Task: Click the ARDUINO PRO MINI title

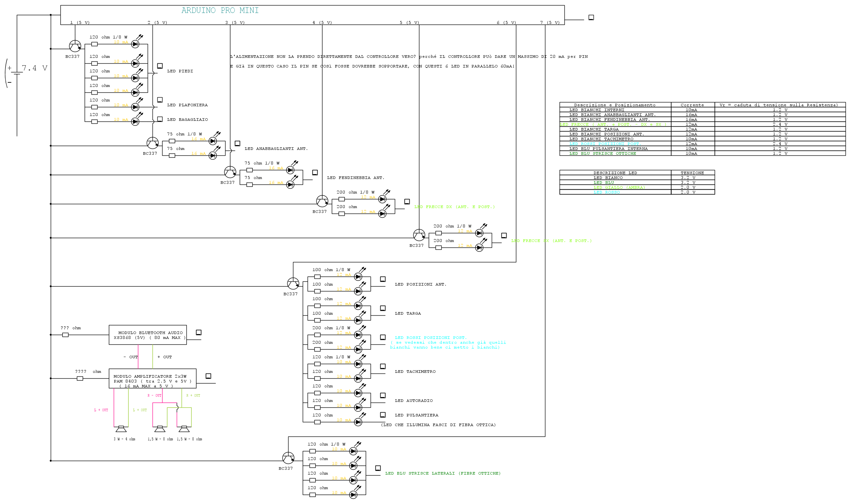Action: 220,11
